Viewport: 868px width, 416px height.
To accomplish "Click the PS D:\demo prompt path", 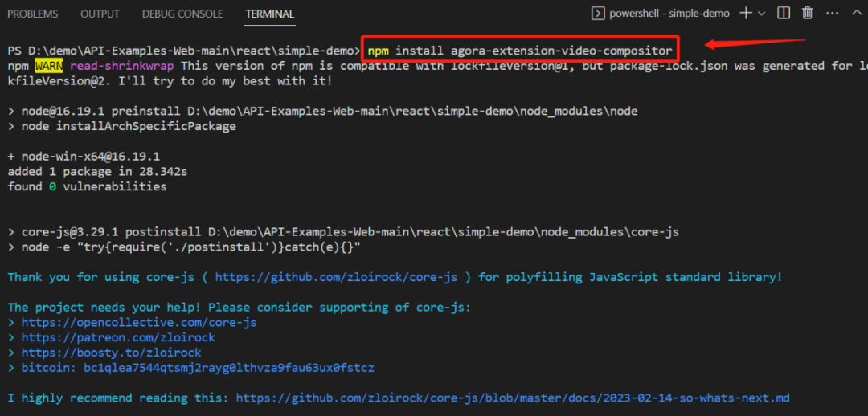I will click(184, 51).
